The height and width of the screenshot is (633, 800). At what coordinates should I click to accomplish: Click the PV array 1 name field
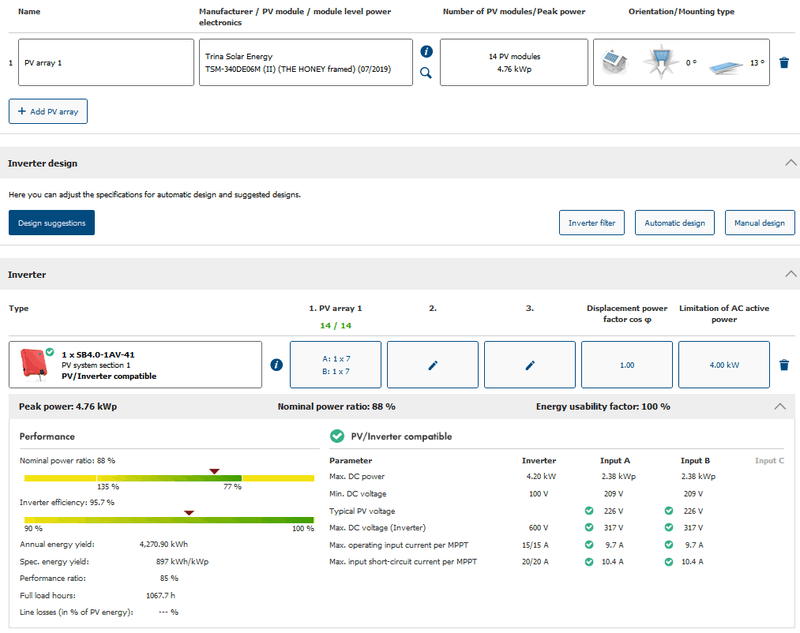click(105, 63)
